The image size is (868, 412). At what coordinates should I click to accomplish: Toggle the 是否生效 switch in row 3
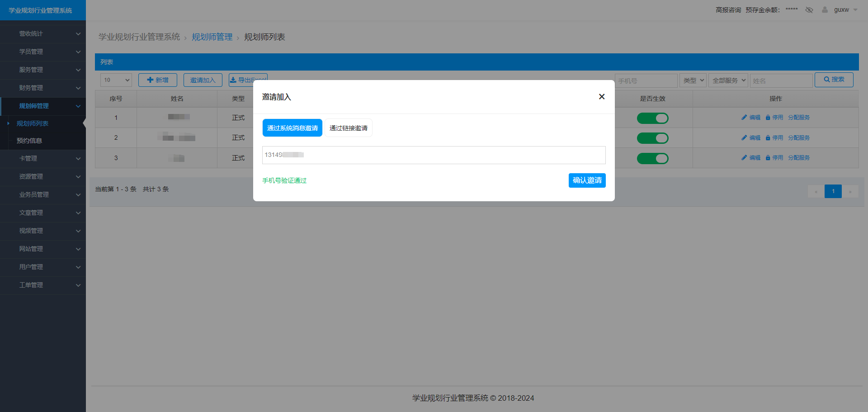[x=653, y=158]
